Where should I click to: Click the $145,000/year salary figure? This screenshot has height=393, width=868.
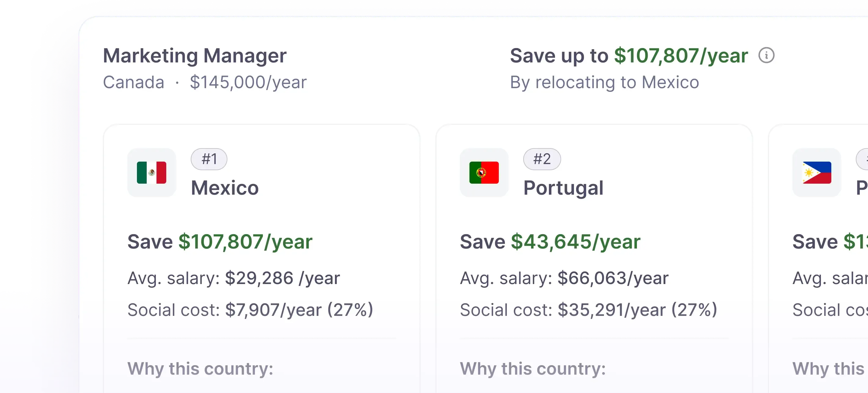(248, 82)
